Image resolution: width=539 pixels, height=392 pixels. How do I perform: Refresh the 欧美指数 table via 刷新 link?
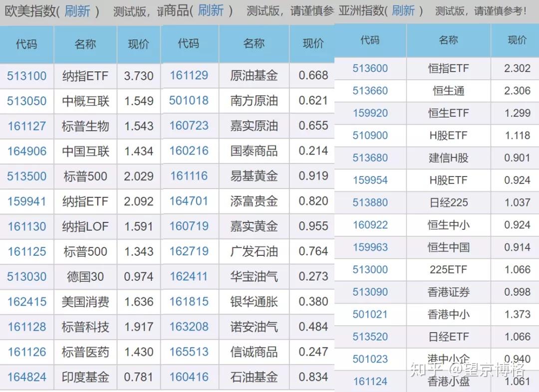(x=77, y=11)
